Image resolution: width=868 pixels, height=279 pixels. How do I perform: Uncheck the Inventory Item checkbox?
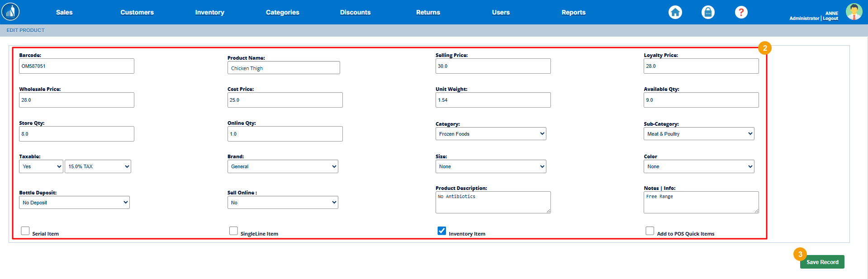(442, 231)
